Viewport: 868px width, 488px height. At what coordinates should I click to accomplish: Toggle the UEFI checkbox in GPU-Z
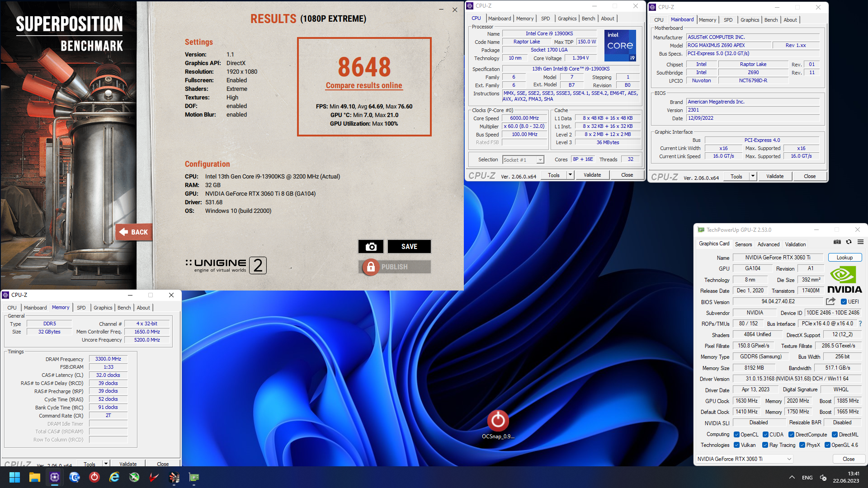[844, 302]
